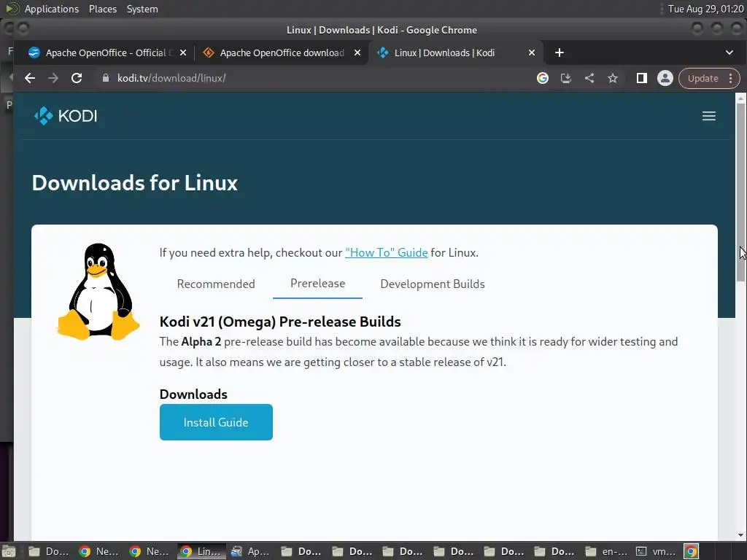Reload the Kodi download page
This screenshot has width=747, height=560.
click(x=76, y=78)
